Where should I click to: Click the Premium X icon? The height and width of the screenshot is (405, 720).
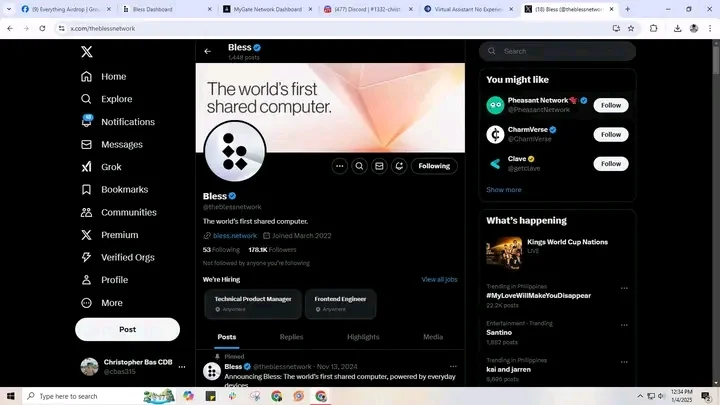point(86,235)
